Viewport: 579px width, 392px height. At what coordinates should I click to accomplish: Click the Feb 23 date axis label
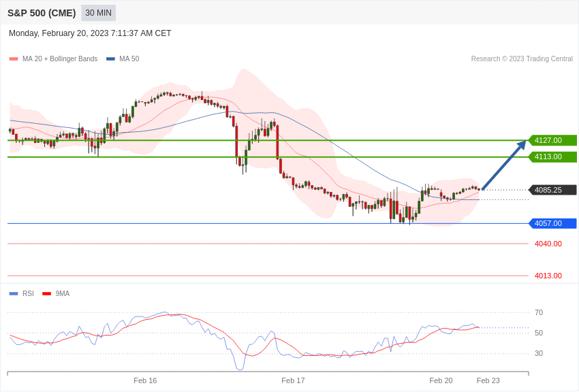pyautogui.click(x=488, y=380)
